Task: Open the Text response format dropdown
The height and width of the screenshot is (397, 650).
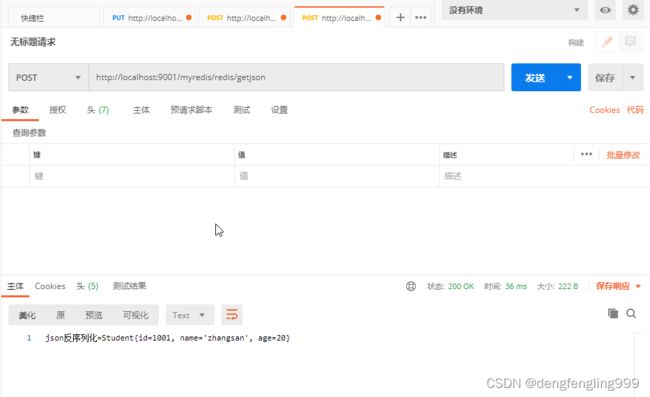Action: (190, 315)
